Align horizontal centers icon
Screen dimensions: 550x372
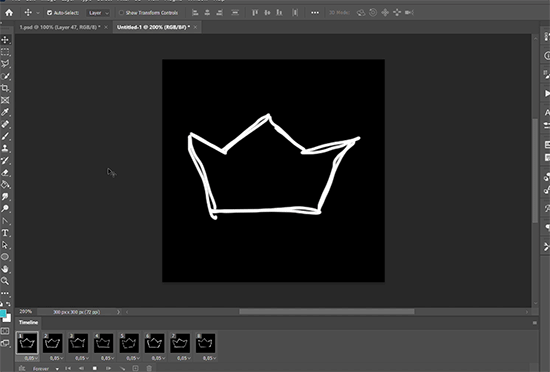[x=207, y=13]
